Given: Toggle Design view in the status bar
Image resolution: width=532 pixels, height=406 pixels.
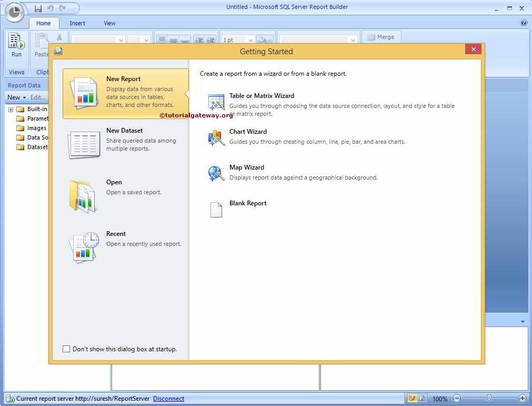Looking at the screenshot, I should coord(414,398).
